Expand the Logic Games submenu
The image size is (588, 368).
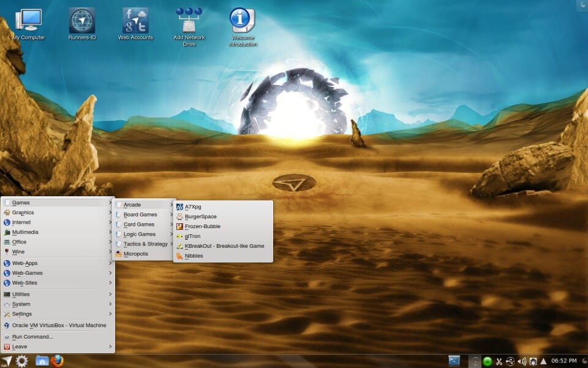pyautogui.click(x=145, y=234)
